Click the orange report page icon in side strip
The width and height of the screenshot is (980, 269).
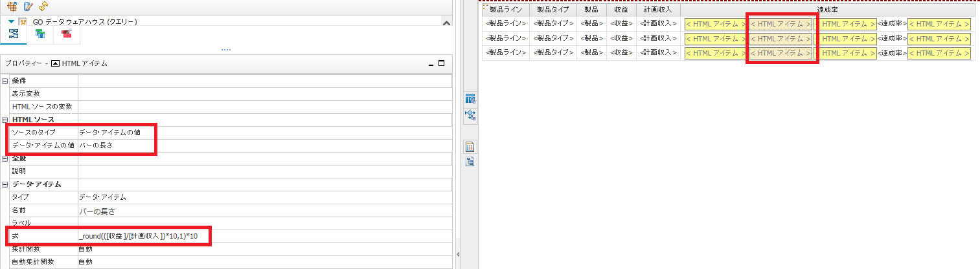pos(471,147)
